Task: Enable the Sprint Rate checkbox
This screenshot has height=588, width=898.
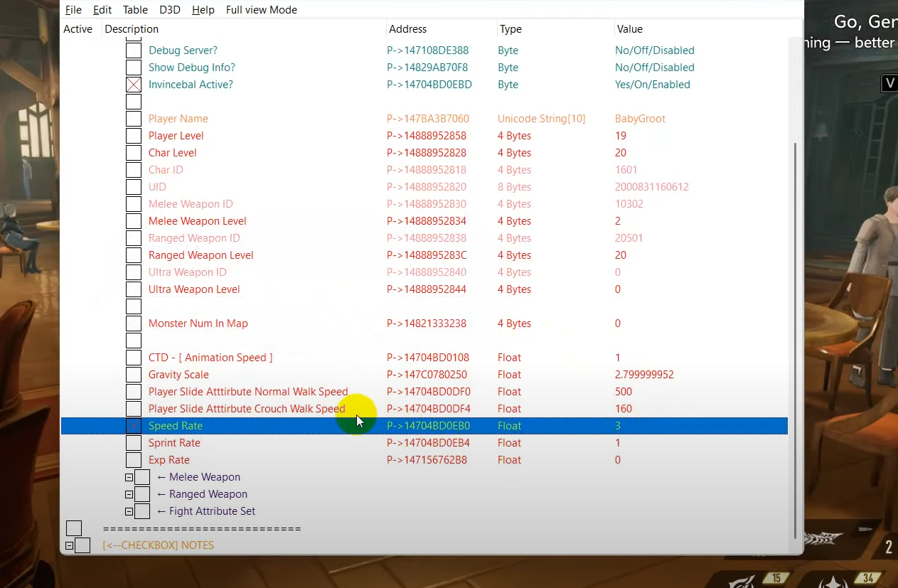Action: point(134,443)
